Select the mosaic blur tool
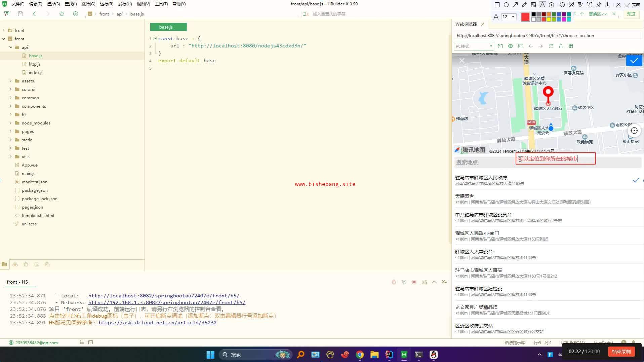Image resolution: width=644 pixels, height=362 pixels. [533, 5]
